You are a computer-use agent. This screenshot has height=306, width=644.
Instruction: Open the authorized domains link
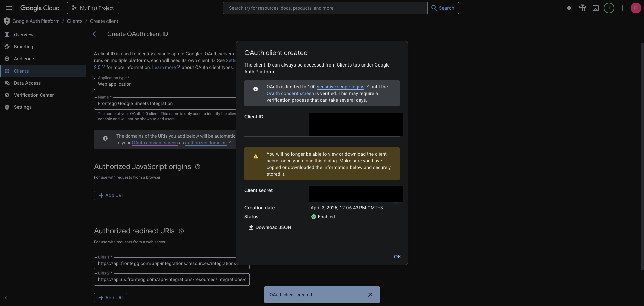[x=208, y=143]
